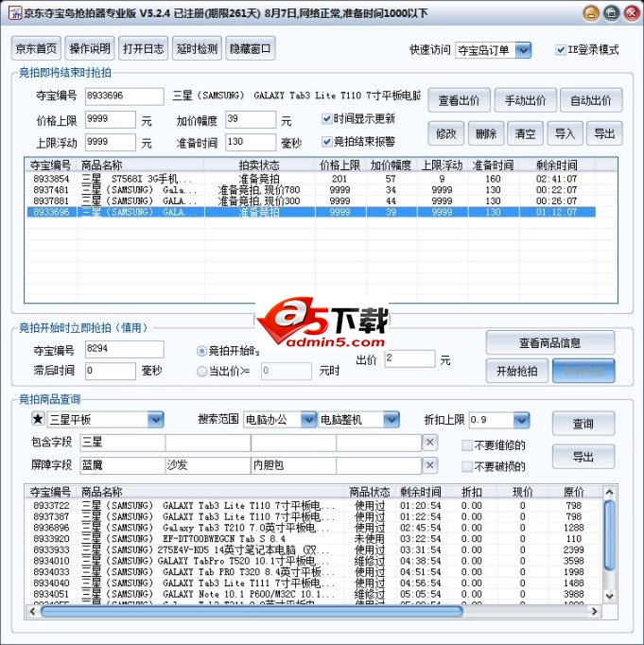Click 开始抢拍 button
Image resolution: width=644 pixels, height=645 pixels.
click(517, 371)
